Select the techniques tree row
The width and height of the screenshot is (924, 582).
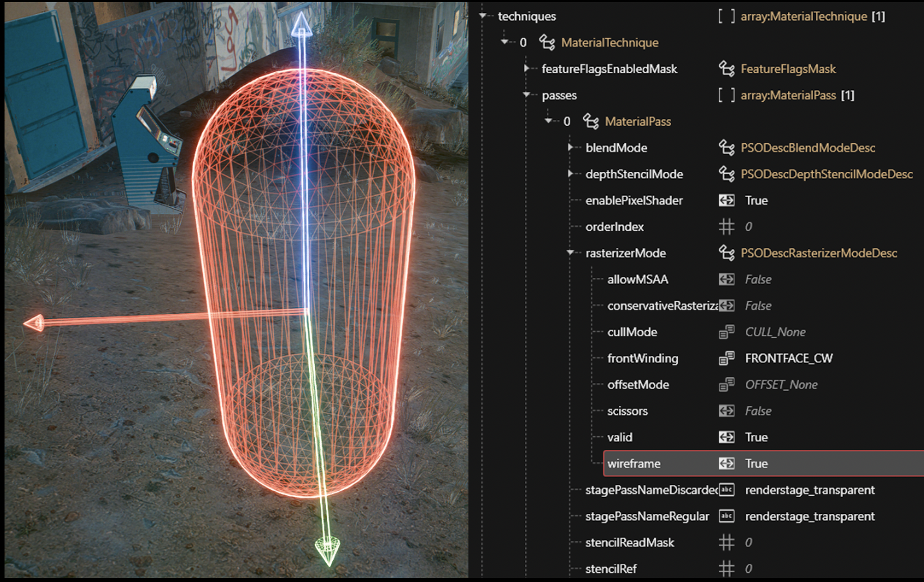point(526,16)
